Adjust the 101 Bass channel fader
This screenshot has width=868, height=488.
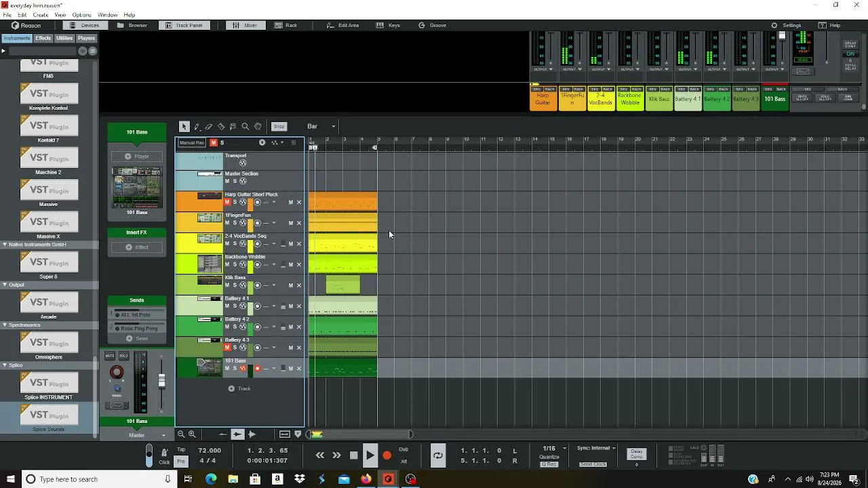161,382
